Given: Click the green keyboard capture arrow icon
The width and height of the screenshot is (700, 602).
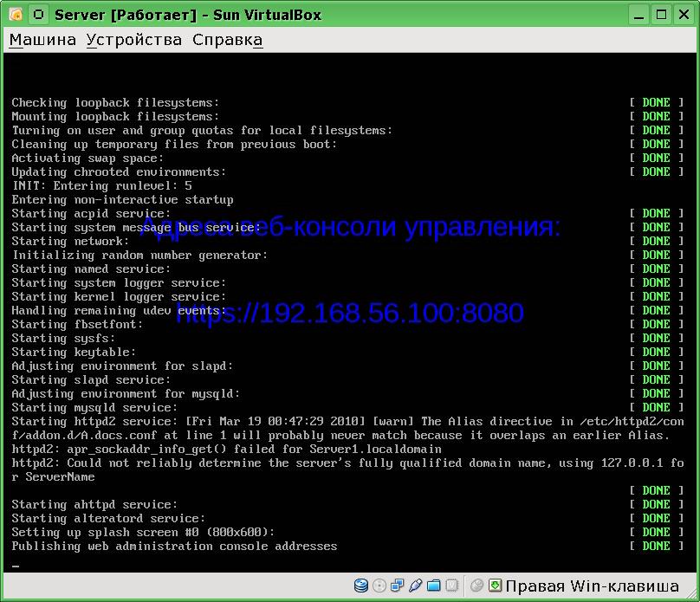Looking at the screenshot, I should click(x=495, y=586).
